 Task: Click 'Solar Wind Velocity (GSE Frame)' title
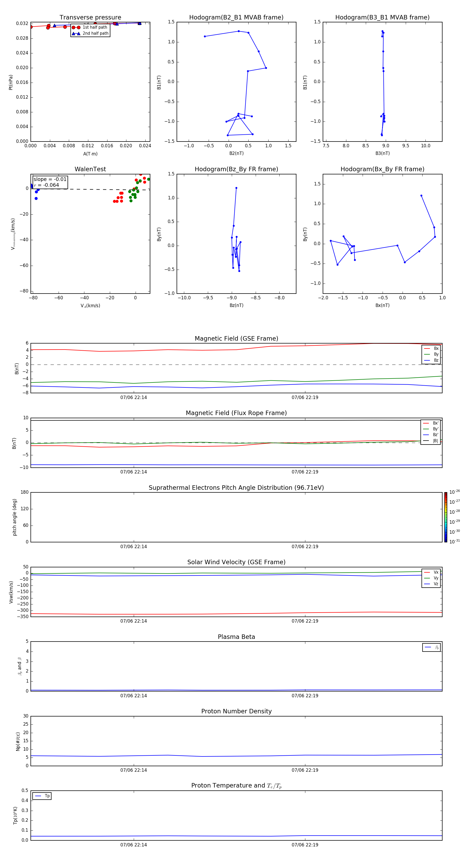click(236, 562)
